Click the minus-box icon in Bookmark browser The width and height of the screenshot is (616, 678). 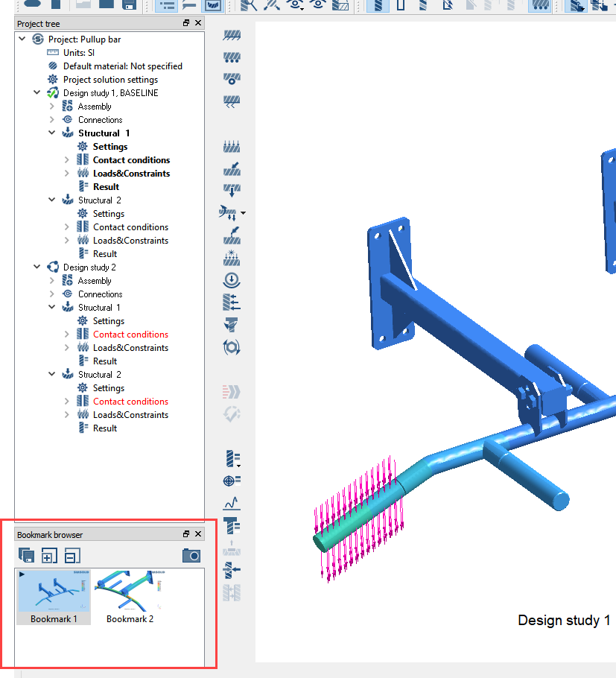pos(72,556)
